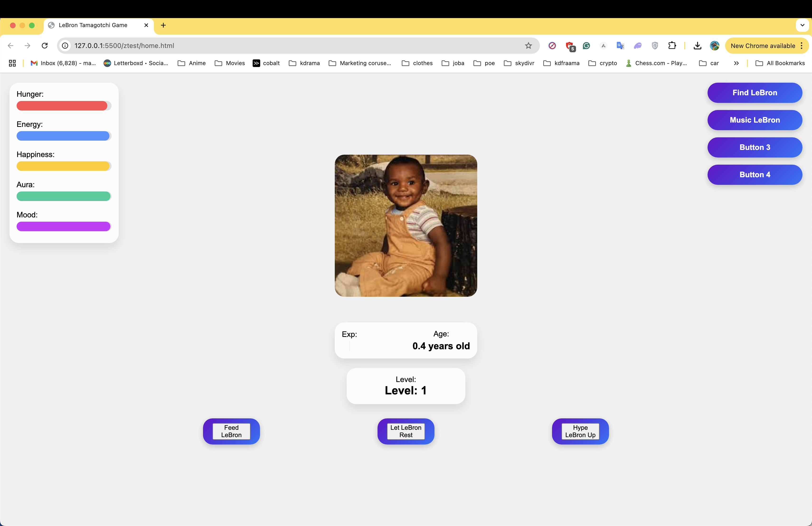
Task: Open the Anime bookmarks folder
Action: (192, 63)
